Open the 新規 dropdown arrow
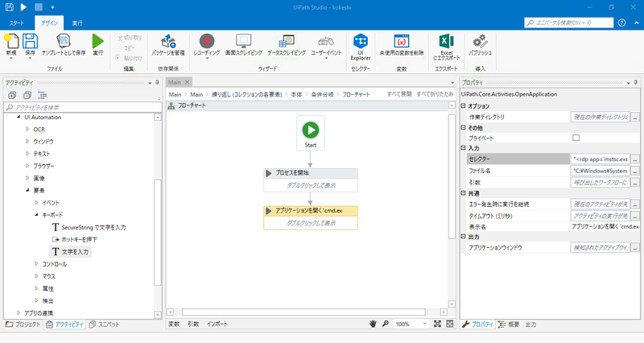This screenshot has width=644, height=343. tap(11, 58)
